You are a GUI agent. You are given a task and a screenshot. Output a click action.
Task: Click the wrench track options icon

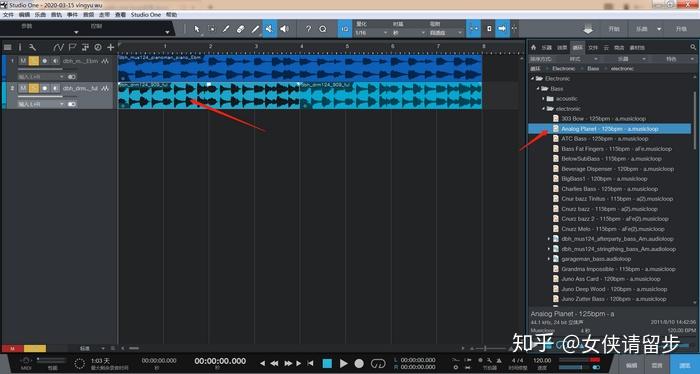pyautogui.click(x=32, y=47)
